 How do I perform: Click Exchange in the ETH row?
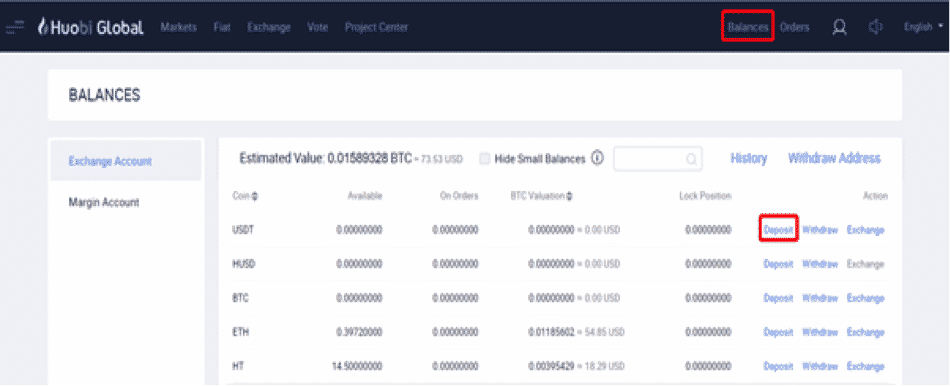coord(866,332)
